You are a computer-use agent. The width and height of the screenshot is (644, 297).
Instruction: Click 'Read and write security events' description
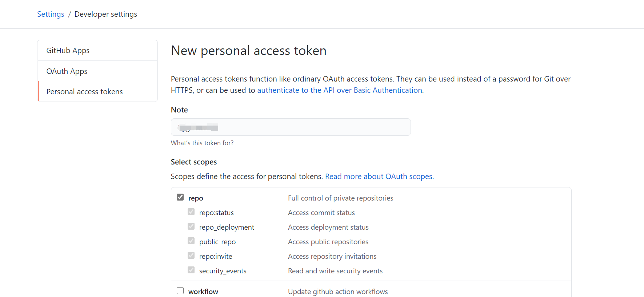coord(335,271)
